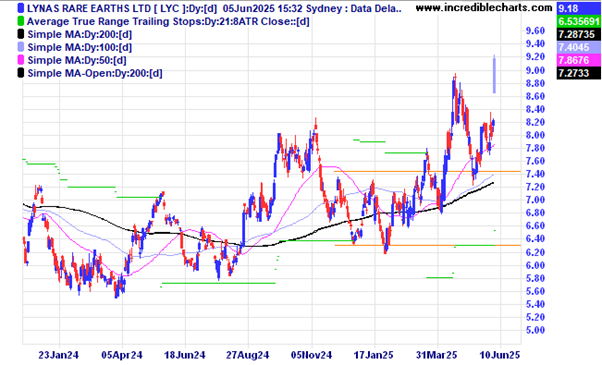
Task: Click the pink Simple MA 50 legend swatch
Action: [x=20, y=60]
